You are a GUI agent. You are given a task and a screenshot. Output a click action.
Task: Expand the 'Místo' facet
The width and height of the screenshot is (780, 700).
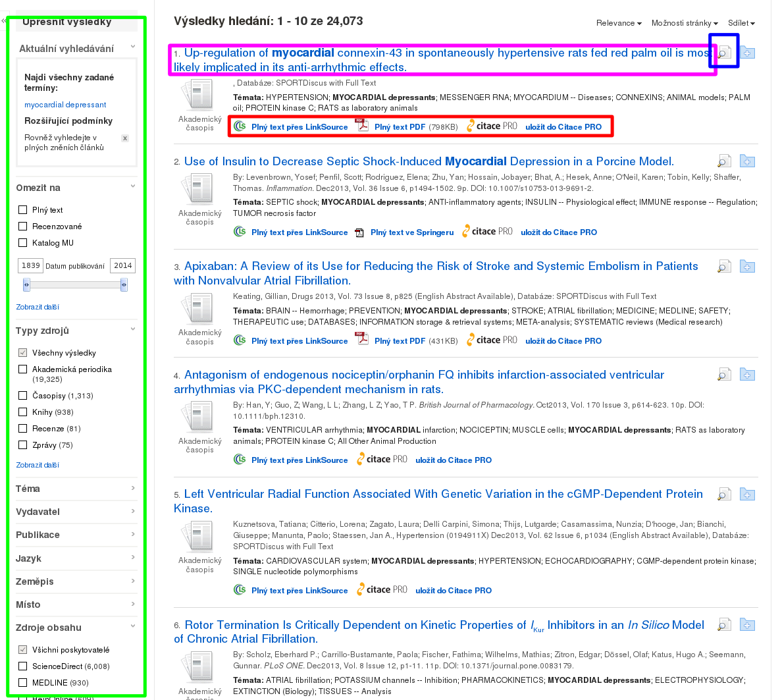point(133,603)
